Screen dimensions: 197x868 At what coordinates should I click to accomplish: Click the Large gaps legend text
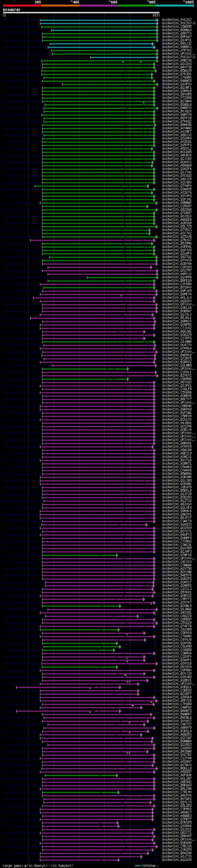tap(13, 865)
